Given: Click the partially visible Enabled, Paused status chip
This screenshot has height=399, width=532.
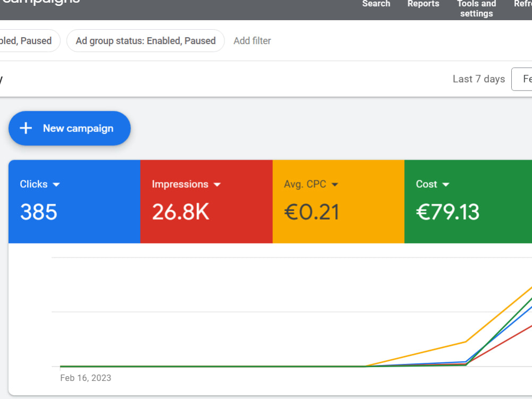Looking at the screenshot, I should 30,41.
